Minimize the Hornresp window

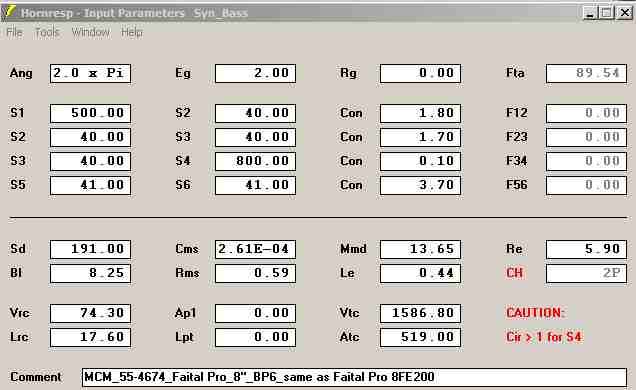coord(590,13)
